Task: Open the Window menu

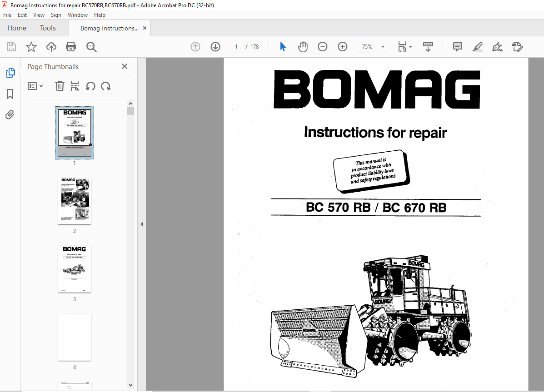Action: tap(78, 15)
